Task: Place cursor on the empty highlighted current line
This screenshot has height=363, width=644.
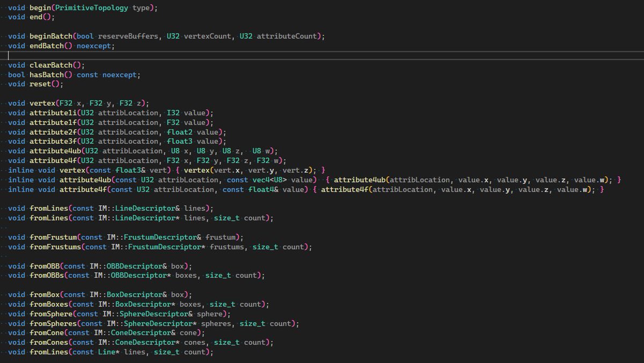Action: coord(322,56)
